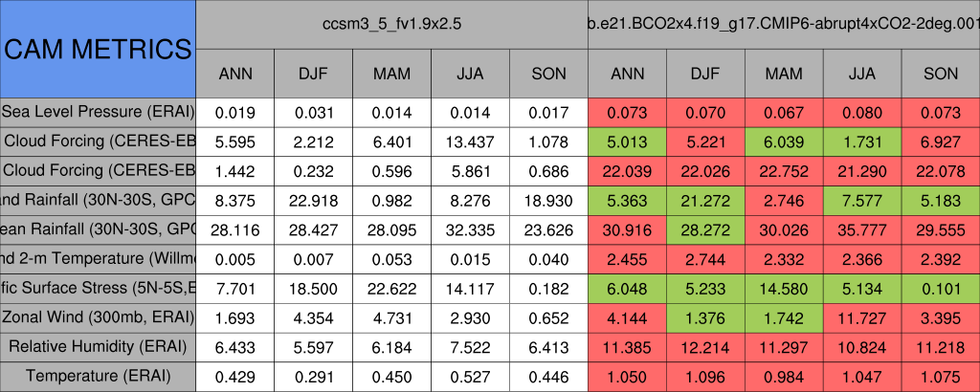The width and height of the screenshot is (980, 392).
Task: Click the JJA column header under ccsm3_5
Action: 470,73
